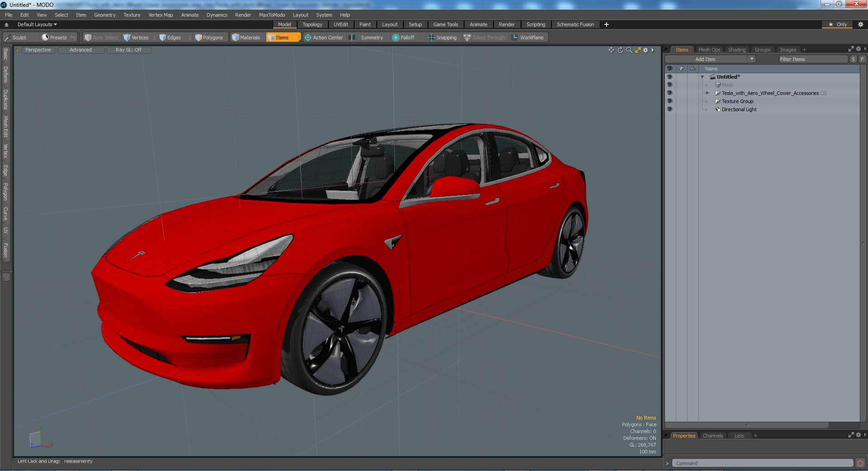Click the F filter button in Items panel
The image size is (868, 471).
pos(862,59)
